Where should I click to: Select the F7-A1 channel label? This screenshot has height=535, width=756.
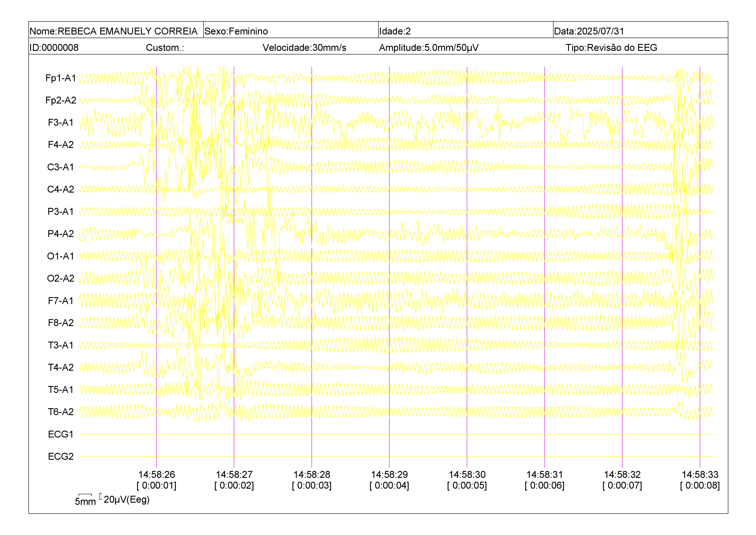pos(61,300)
